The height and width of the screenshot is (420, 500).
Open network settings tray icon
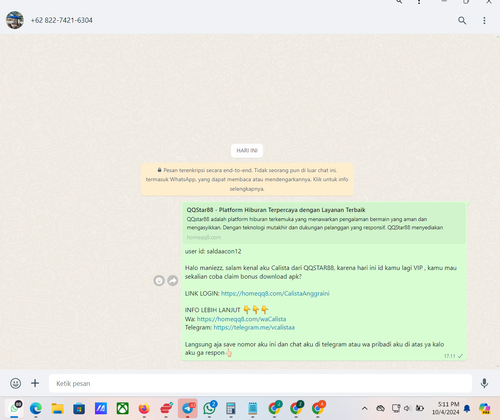click(x=396, y=408)
